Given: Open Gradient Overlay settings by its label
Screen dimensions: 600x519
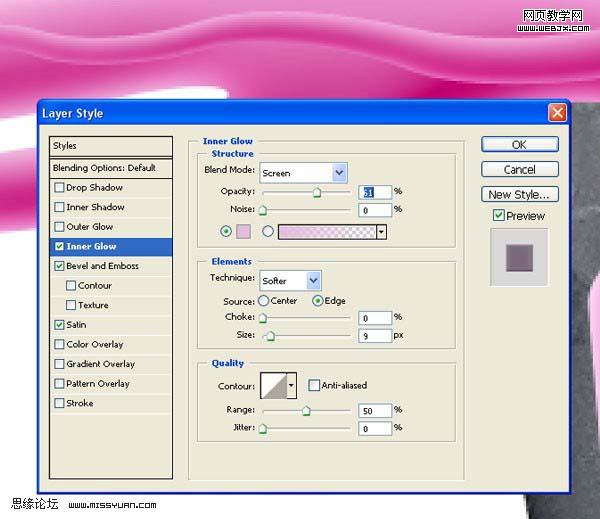Looking at the screenshot, I should pyautogui.click(x=101, y=364).
